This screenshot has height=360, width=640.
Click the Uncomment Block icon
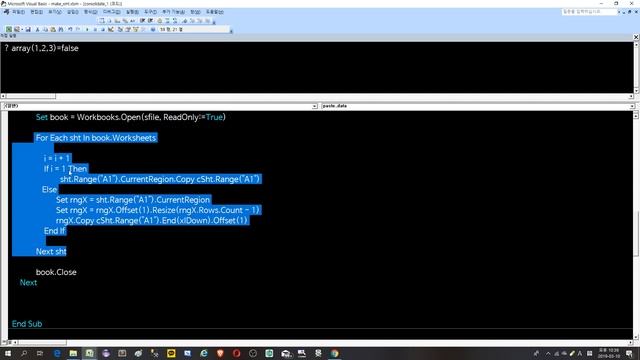click(x=175, y=21)
